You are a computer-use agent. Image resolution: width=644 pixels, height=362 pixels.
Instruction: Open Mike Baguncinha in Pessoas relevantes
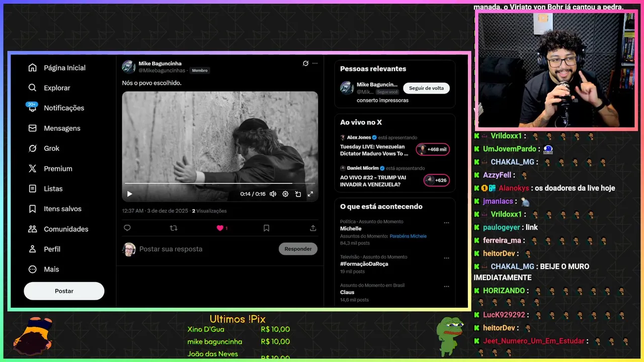pyautogui.click(x=377, y=84)
